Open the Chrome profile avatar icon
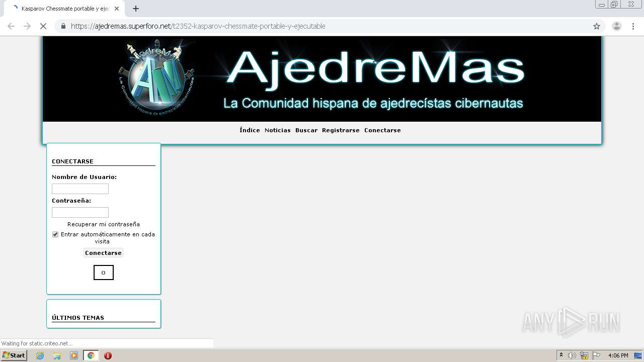The height and width of the screenshot is (362, 644). click(x=617, y=26)
